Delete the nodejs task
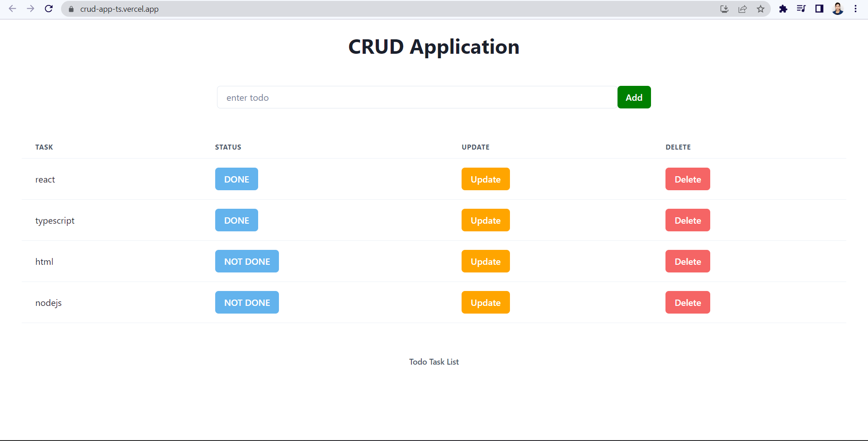868x441 pixels. point(688,302)
